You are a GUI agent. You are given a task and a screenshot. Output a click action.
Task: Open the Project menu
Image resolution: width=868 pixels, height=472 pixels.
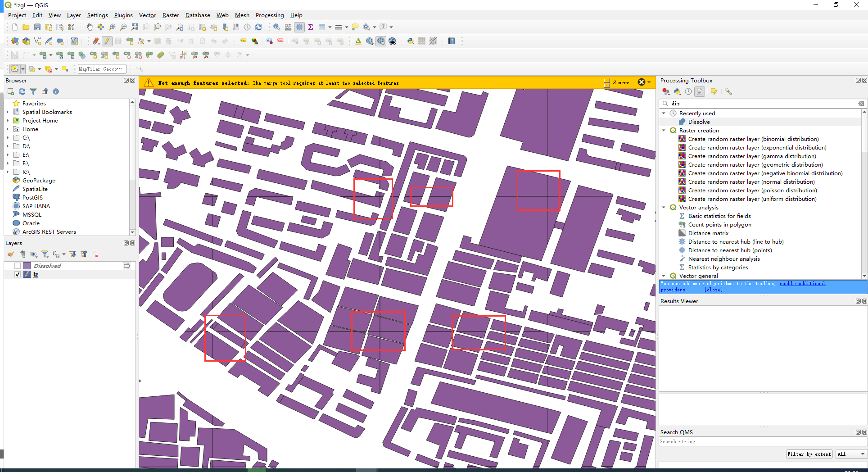click(17, 15)
